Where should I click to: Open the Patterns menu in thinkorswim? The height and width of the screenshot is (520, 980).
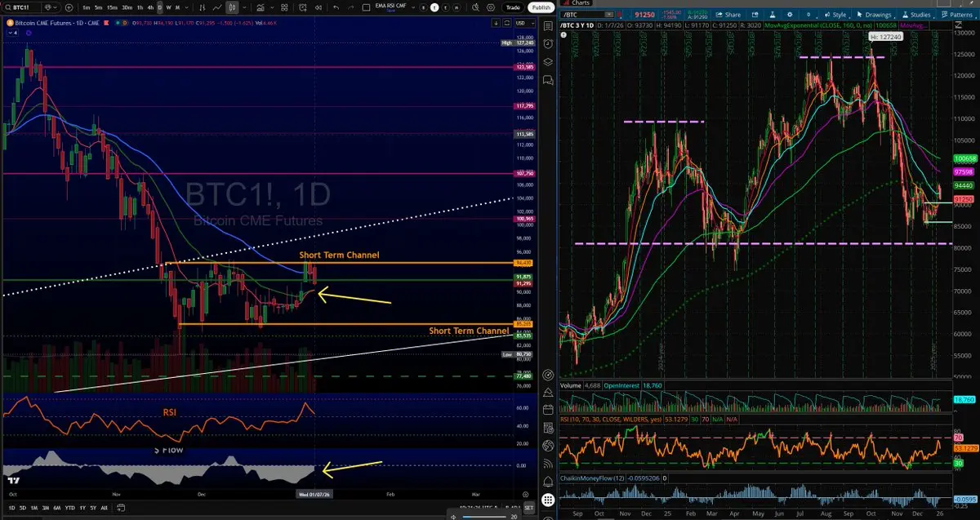958,15
